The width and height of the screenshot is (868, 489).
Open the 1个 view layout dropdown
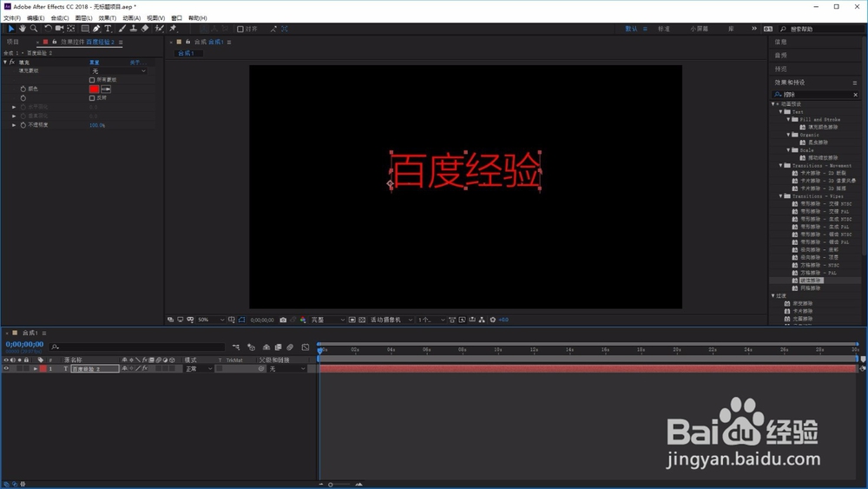point(431,320)
